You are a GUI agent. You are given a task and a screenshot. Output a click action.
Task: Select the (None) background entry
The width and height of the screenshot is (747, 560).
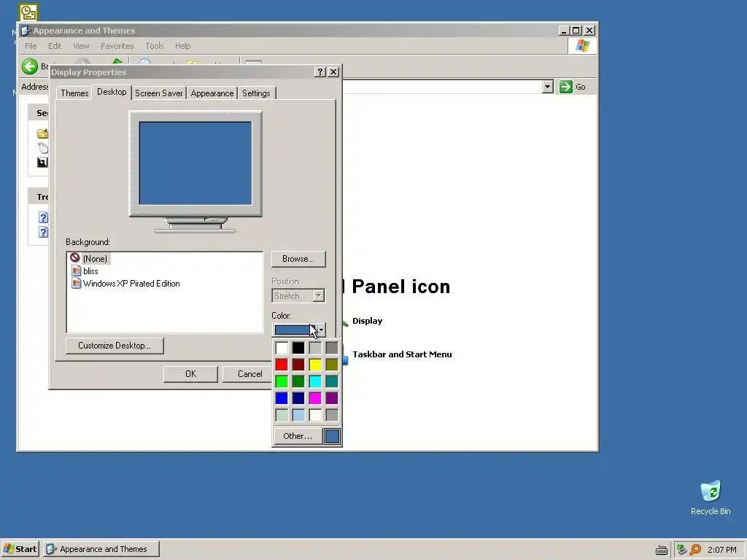point(95,259)
